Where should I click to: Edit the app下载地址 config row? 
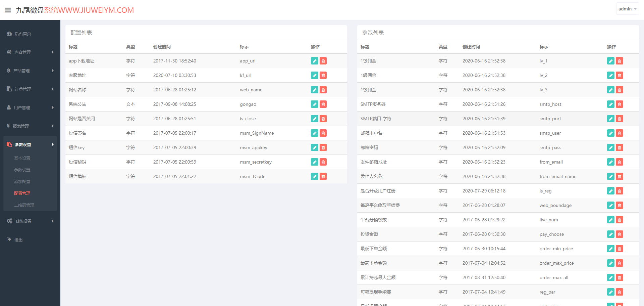click(x=314, y=61)
